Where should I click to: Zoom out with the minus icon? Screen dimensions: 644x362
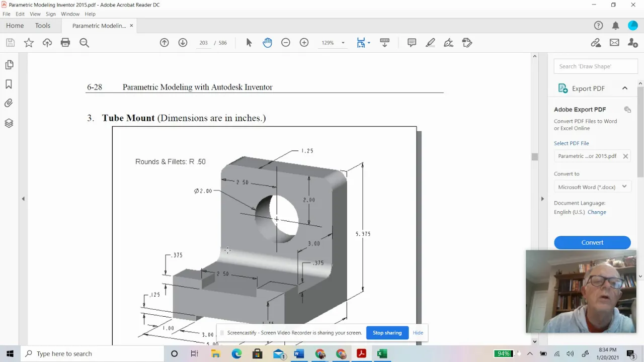(286, 43)
